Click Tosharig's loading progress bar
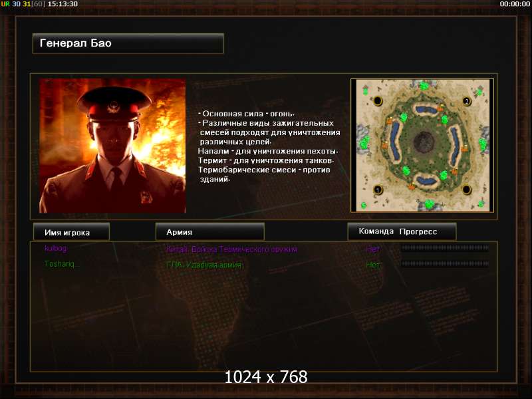The height and width of the screenshot is (399, 532). pyautogui.click(x=445, y=263)
